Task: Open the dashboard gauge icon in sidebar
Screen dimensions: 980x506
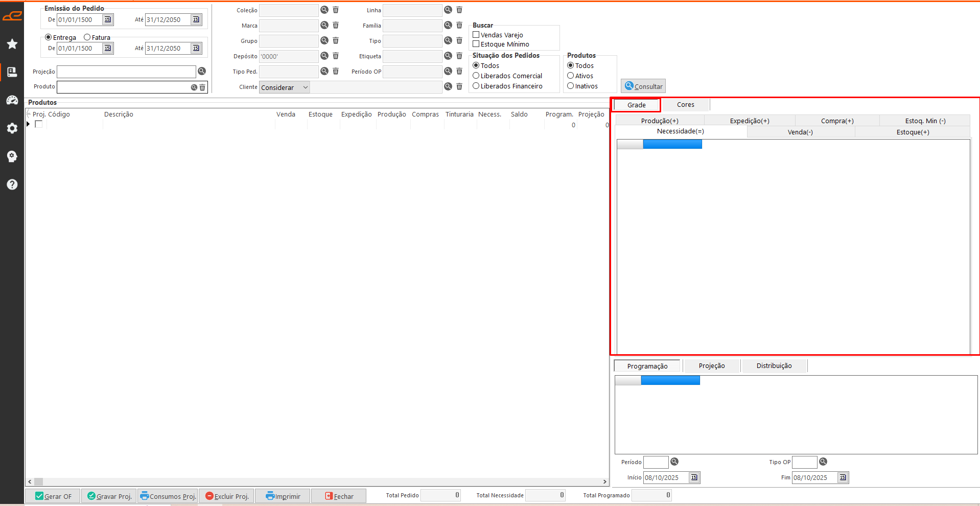Action: coord(12,100)
